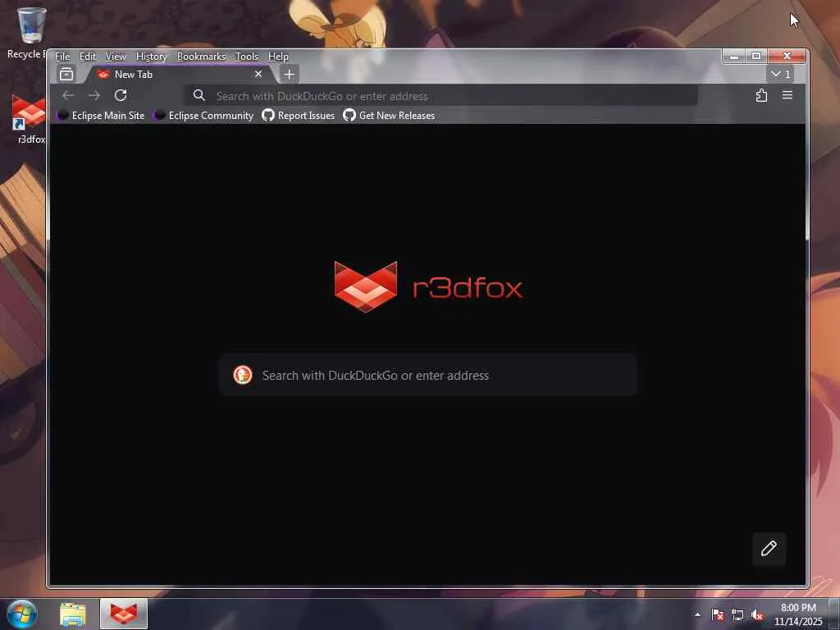
Task: Click r3dfox taskbar button
Action: (124, 614)
